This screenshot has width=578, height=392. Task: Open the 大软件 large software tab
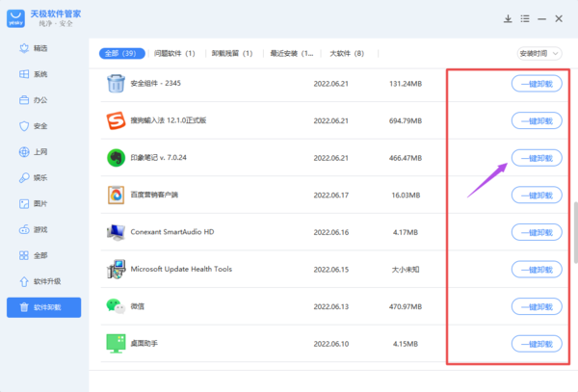coord(347,53)
